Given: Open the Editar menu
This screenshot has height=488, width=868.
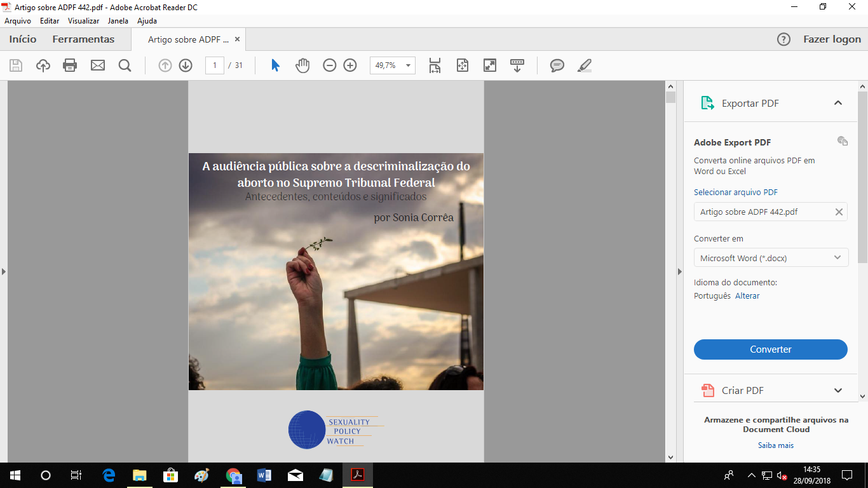Looking at the screenshot, I should tap(50, 21).
